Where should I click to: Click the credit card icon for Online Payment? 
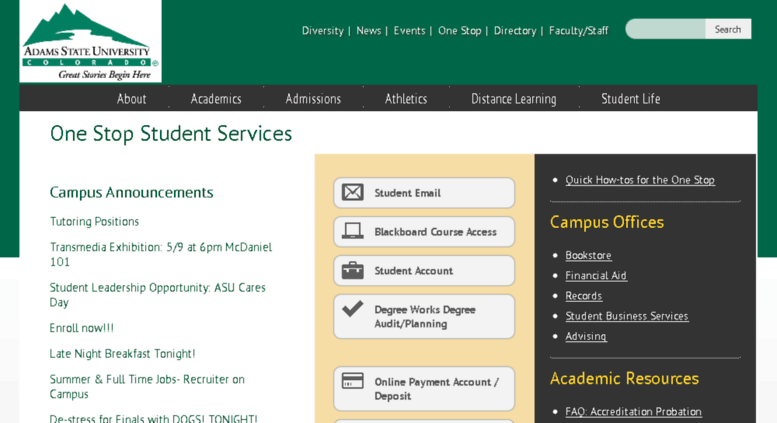[352, 381]
